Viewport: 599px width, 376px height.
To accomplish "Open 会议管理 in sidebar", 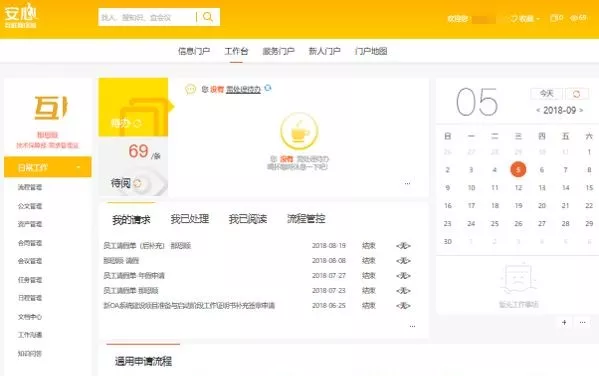I will coord(30,261).
